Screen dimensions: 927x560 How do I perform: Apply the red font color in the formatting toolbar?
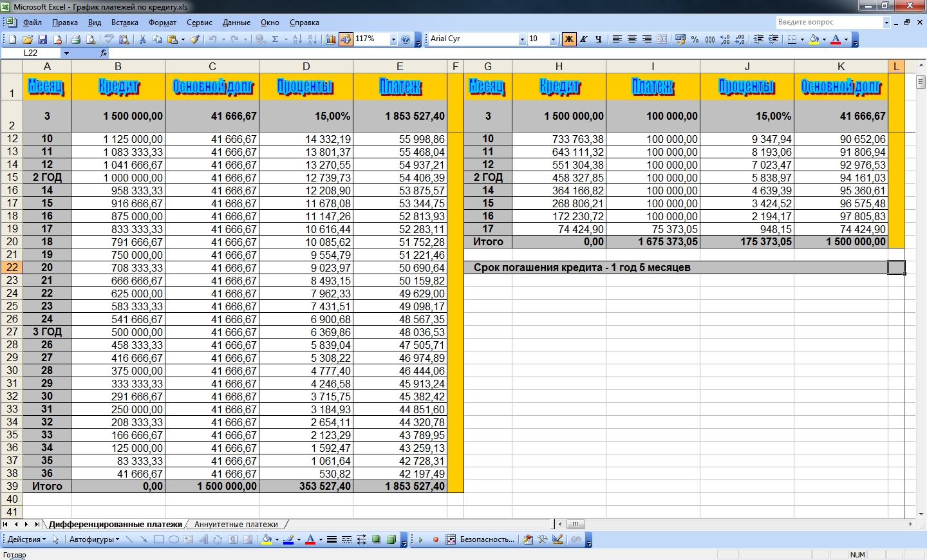click(x=836, y=39)
